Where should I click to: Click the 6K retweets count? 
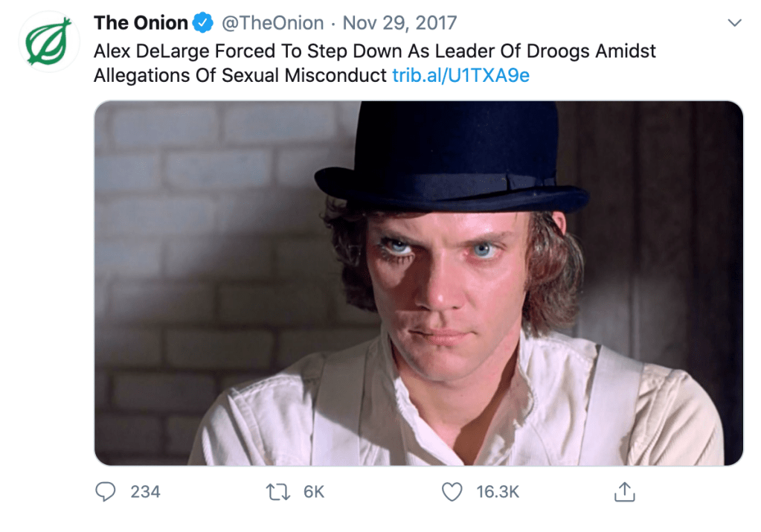click(x=314, y=491)
